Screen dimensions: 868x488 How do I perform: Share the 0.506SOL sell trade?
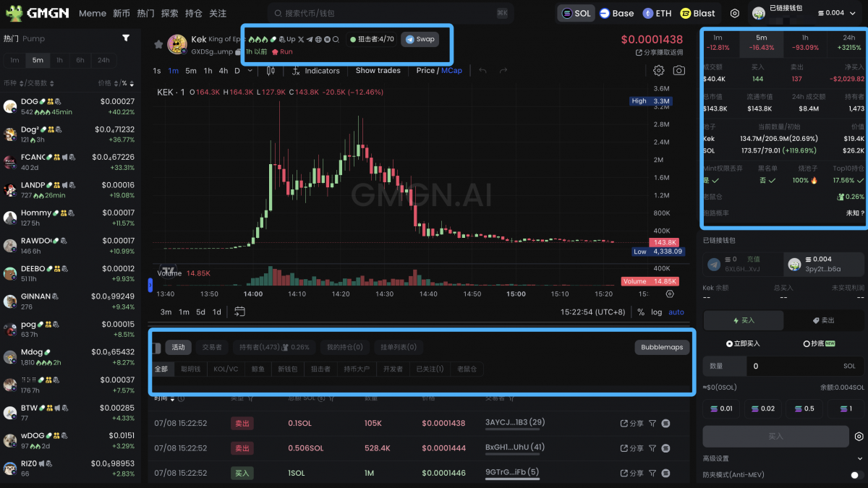pyautogui.click(x=631, y=448)
